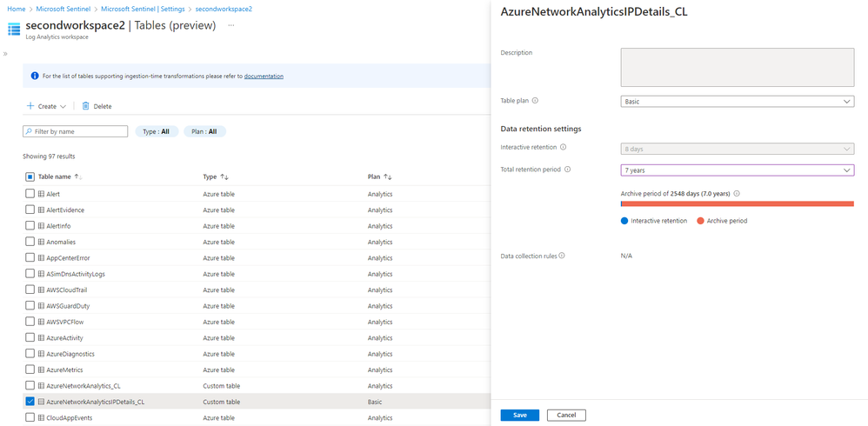Expand the collapsed left navigation chevrons
This screenshot has width=868, height=426.
coord(5,54)
